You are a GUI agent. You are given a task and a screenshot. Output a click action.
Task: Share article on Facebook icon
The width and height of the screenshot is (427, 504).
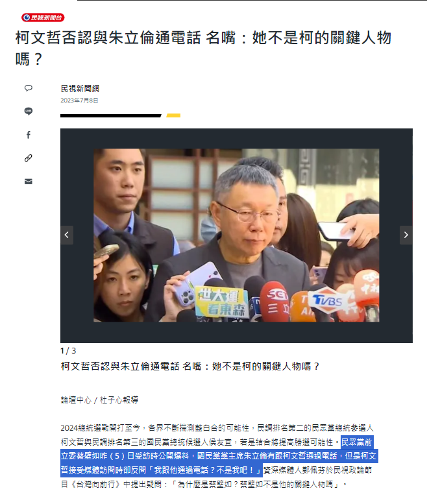tap(29, 135)
